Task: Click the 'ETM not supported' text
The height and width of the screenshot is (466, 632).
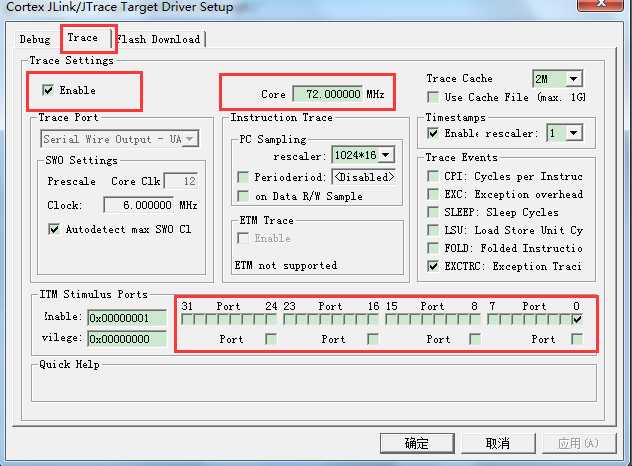Action: point(286,265)
